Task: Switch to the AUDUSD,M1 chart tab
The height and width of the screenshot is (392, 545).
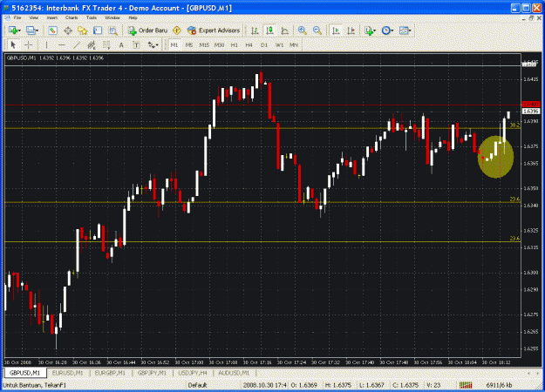Action: click(x=234, y=373)
